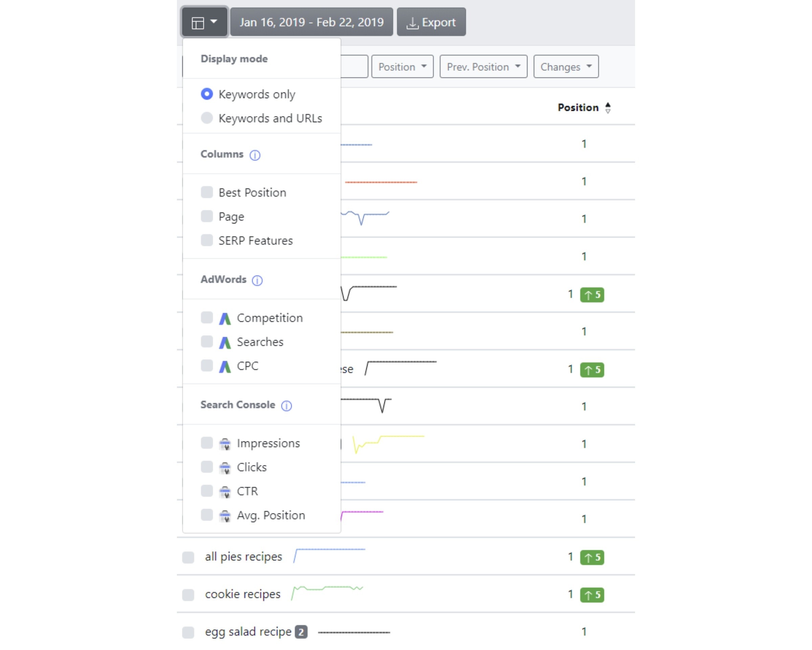
Task: Choose the Avg. Position menu option
Action: (x=253, y=515)
